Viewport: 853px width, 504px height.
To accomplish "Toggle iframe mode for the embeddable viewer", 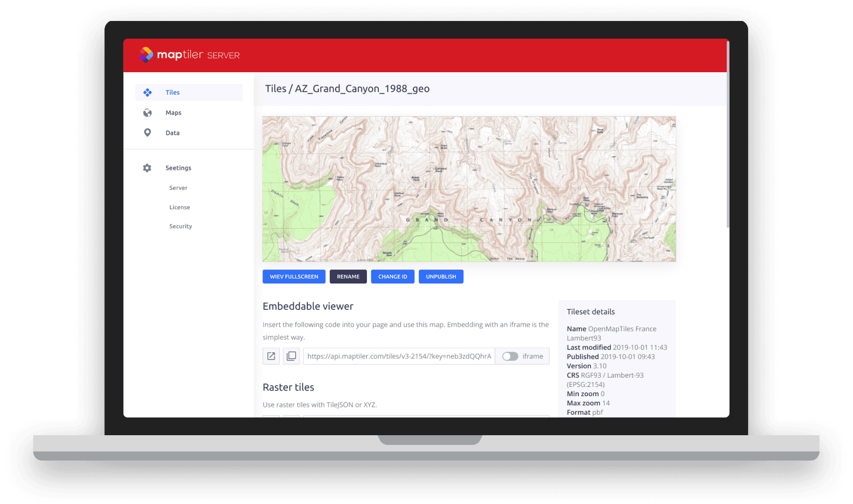I will [510, 356].
